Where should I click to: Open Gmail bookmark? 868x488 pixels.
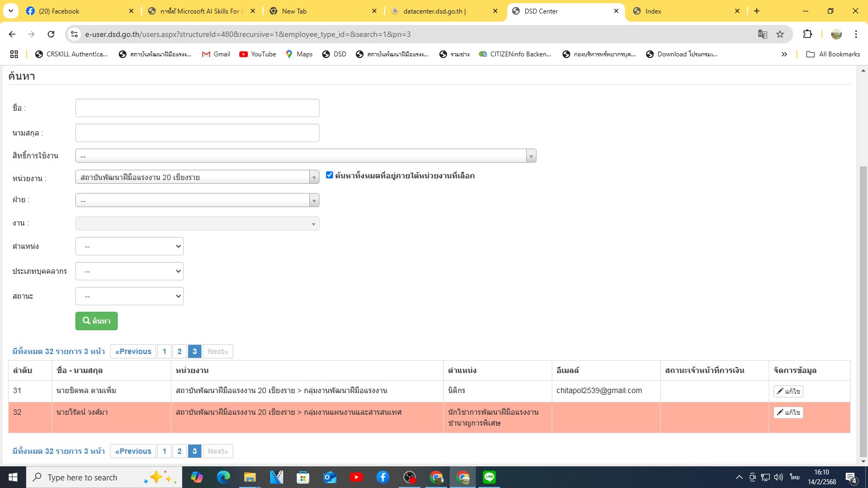click(216, 54)
